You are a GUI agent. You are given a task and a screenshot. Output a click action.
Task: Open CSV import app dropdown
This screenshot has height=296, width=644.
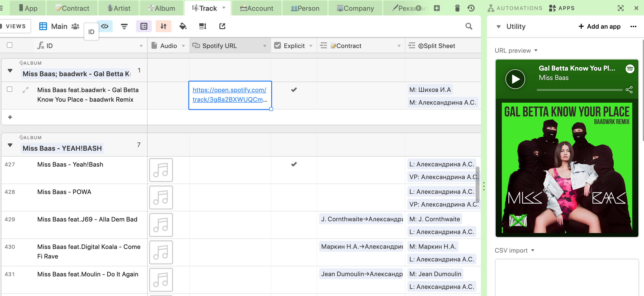pyautogui.click(x=532, y=250)
